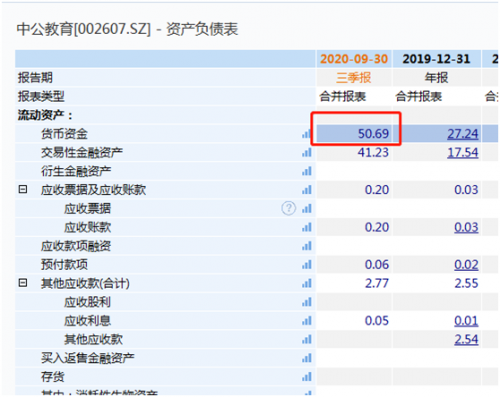Open chart icon for 应收股利 row

point(307,302)
